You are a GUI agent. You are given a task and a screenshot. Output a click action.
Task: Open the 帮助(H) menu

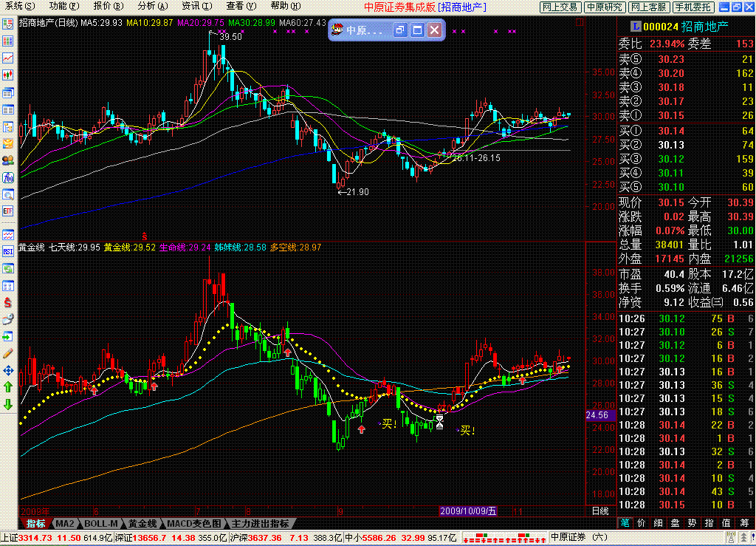pyautogui.click(x=286, y=6)
